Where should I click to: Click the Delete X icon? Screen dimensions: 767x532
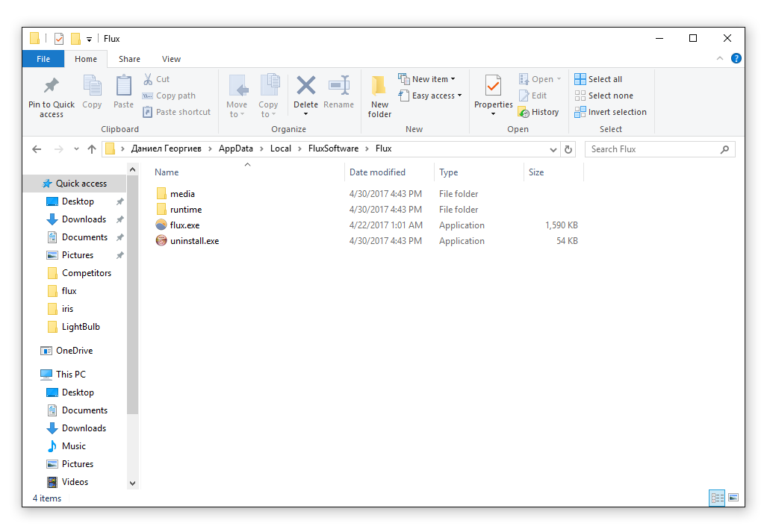(305, 86)
